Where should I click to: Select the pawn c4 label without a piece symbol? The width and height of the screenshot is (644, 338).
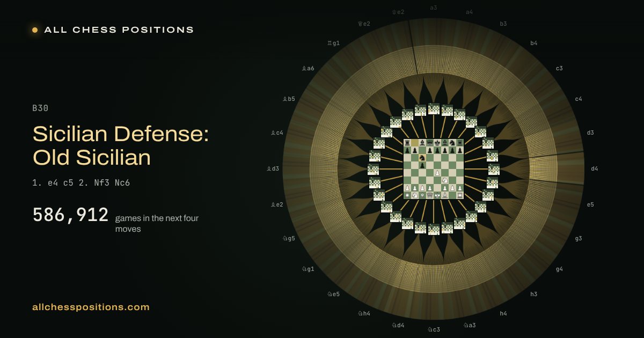click(x=579, y=99)
